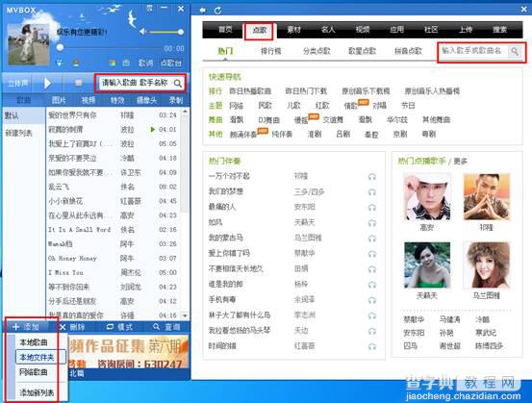532x403 pixels.
Task: Click the play button in MVBOX player
Action: pos(47,83)
